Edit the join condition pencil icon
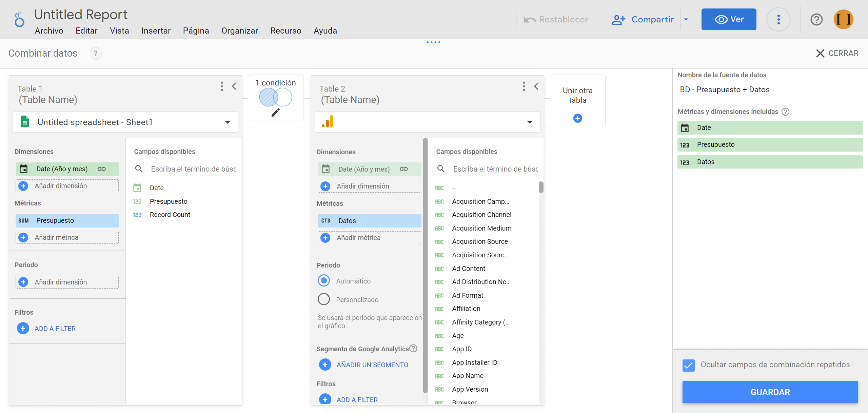This screenshot has height=413, width=868. [x=275, y=113]
